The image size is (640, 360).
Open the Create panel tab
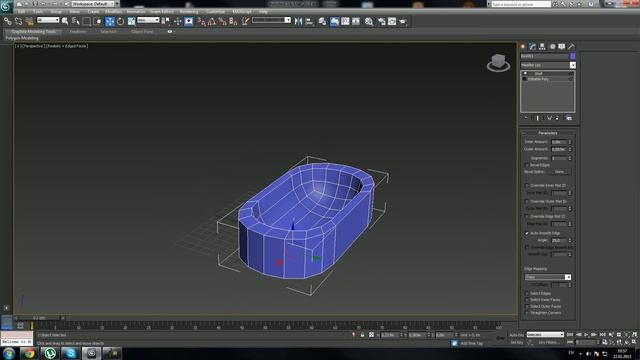523,47
